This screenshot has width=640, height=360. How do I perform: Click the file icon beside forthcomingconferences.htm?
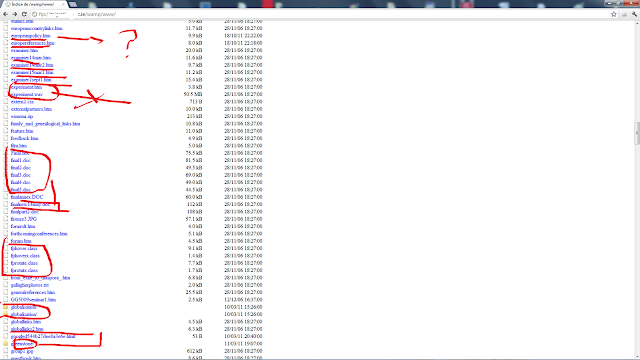point(6,234)
